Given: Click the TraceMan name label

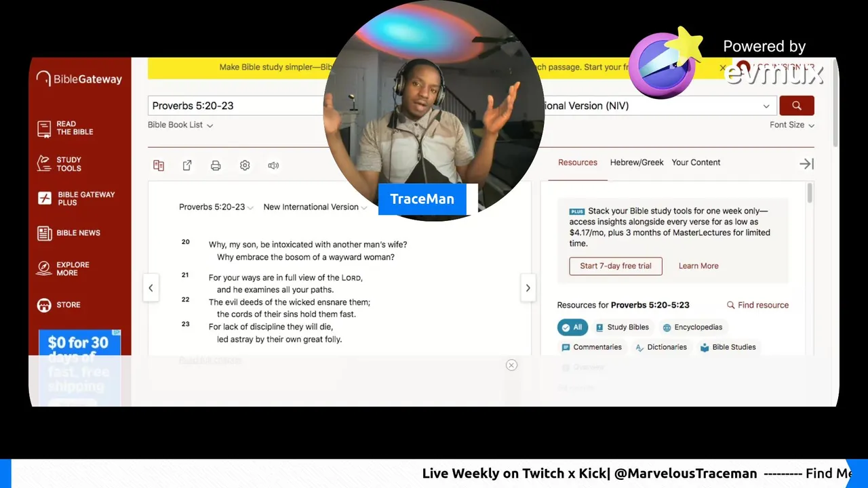Looking at the screenshot, I should [422, 199].
